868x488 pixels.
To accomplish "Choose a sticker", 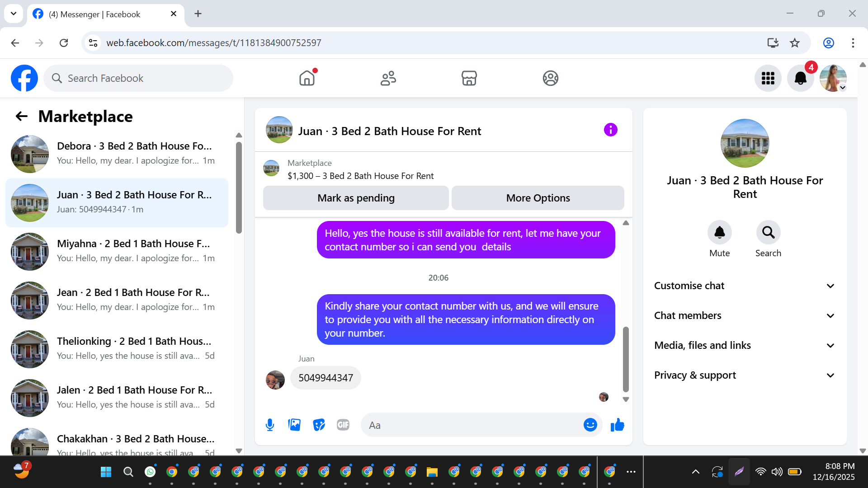I will tap(319, 425).
